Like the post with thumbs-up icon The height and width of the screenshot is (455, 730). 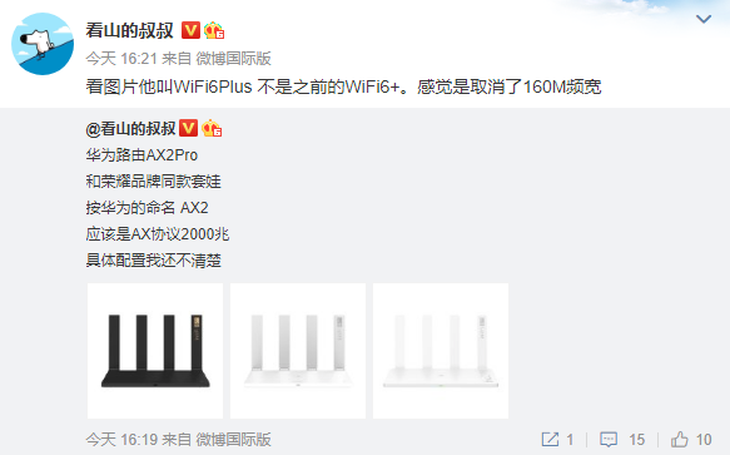(679, 439)
